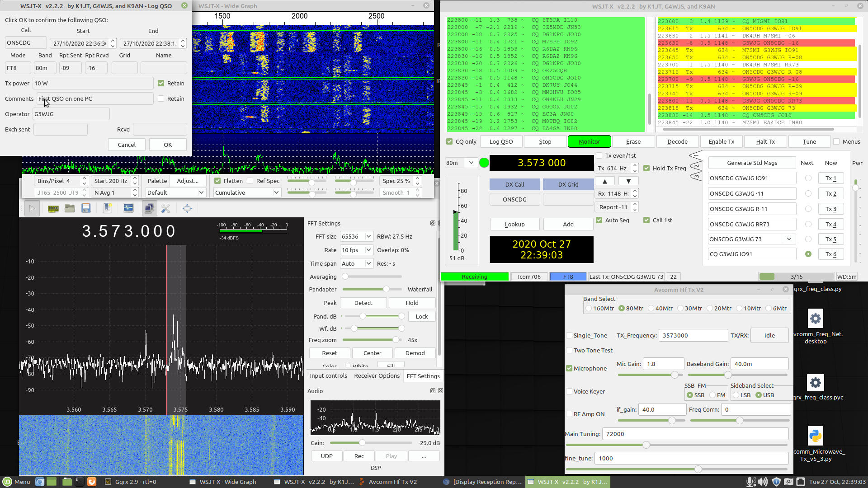Open Gqrx I/O device configuration icon
868x488 pixels.
(53, 208)
